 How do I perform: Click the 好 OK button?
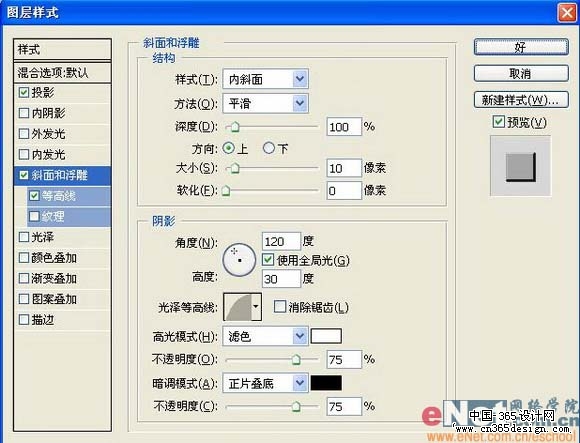pyautogui.click(x=521, y=47)
